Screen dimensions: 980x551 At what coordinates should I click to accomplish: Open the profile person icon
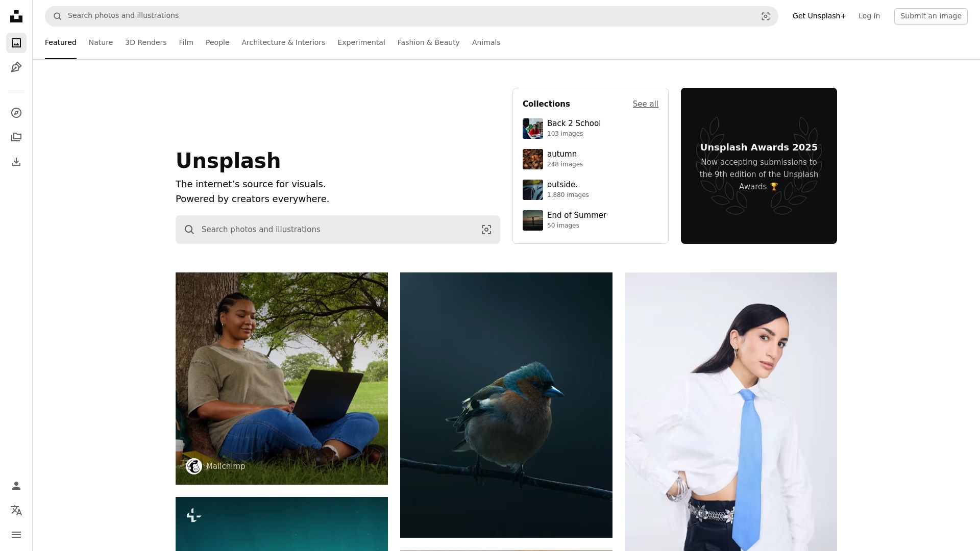pos(16,486)
